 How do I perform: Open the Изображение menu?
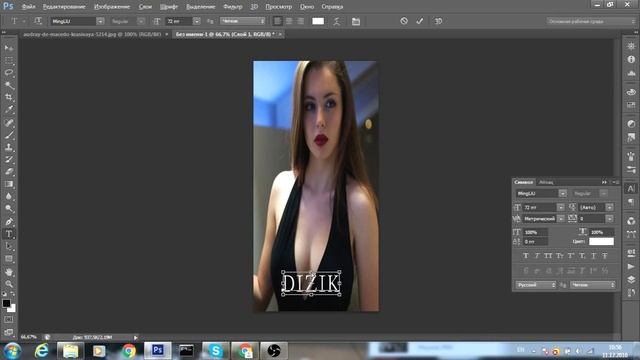[112, 7]
